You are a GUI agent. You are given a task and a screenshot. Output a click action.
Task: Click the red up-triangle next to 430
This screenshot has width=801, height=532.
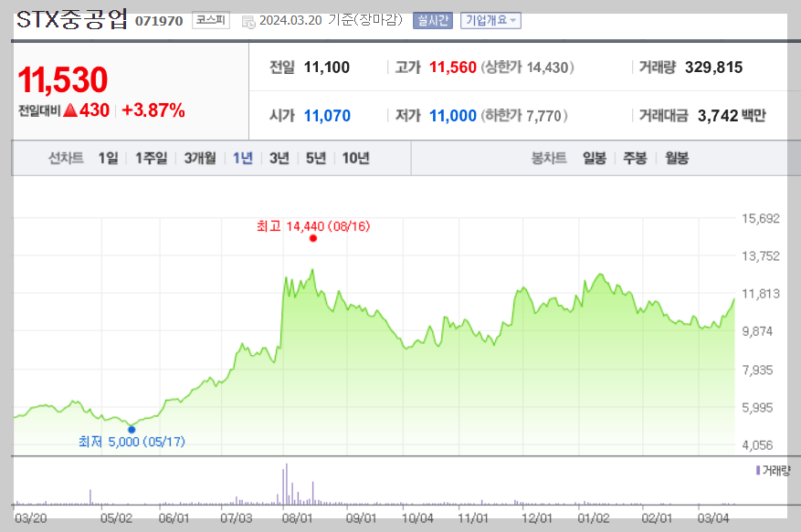70,110
